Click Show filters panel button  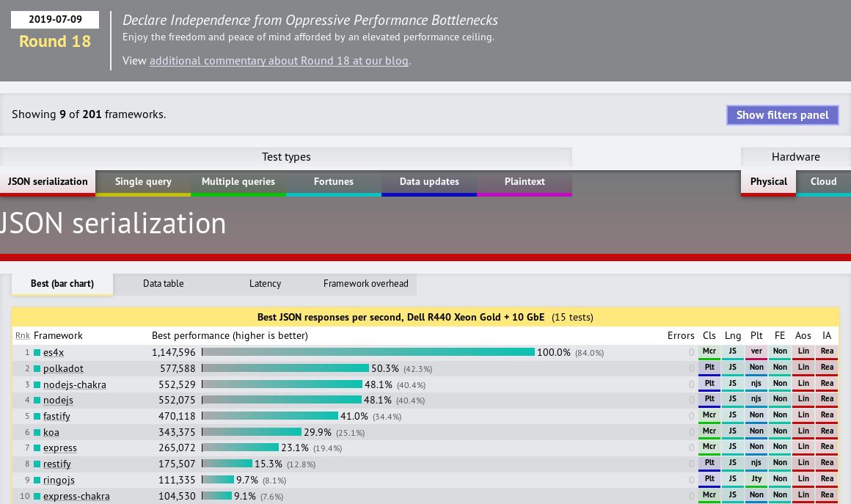click(783, 115)
